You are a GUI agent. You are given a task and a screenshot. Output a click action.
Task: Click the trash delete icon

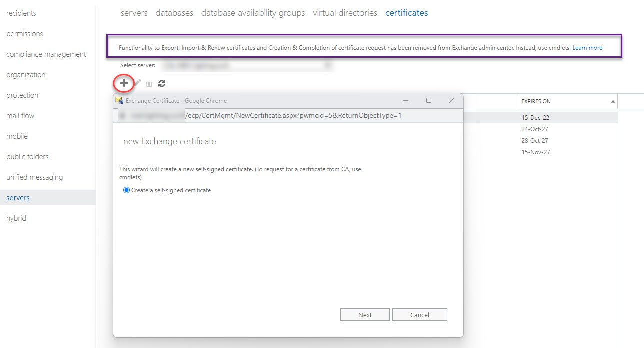pos(149,83)
